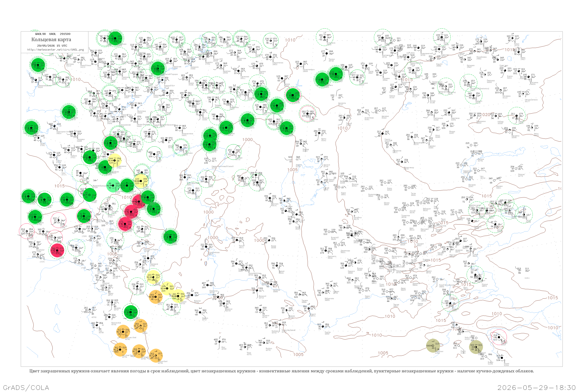588x392 pixels.
Task: Click the orange station circle above Arak
Action: [140, 326]
